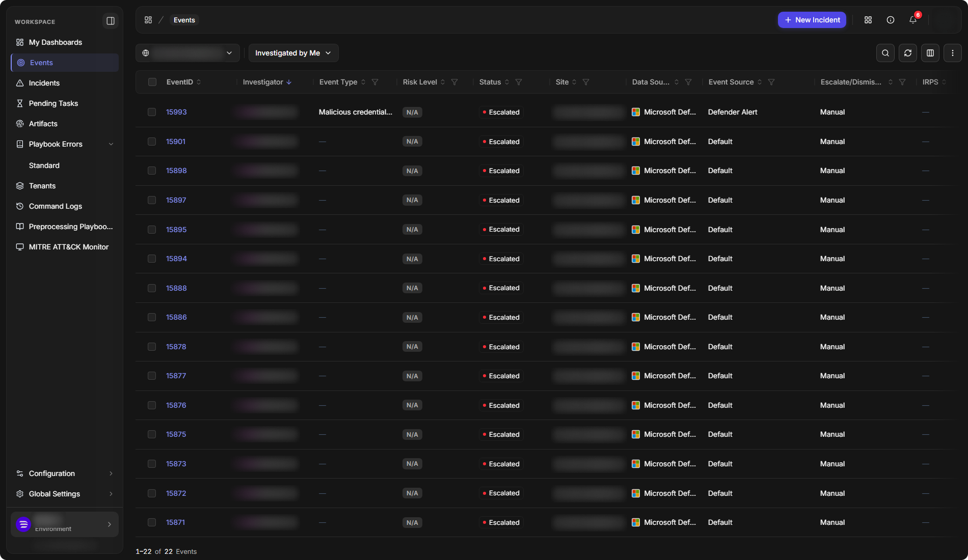Open MITRE ATT&CK Monitor

[x=65, y=247]
